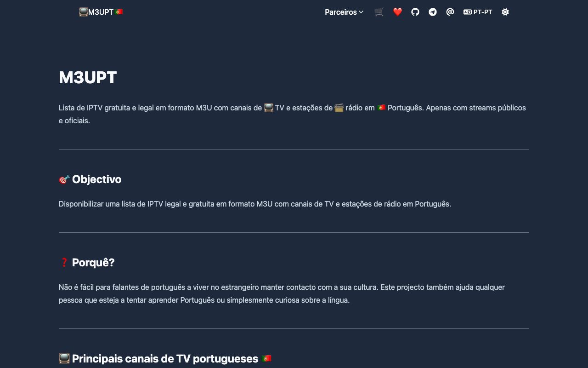Select the large M3UPT page title

coord(88,77)
